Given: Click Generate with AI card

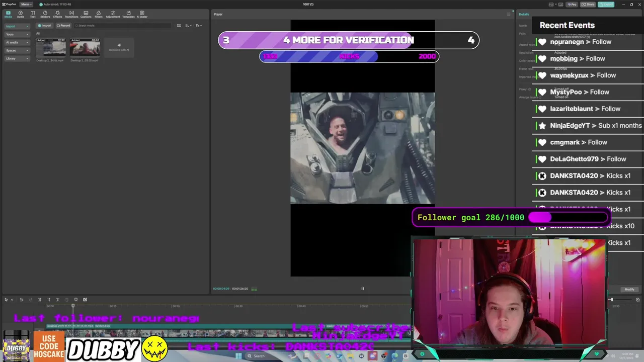Looking at the screenshot, I should [x=119, y=48].
